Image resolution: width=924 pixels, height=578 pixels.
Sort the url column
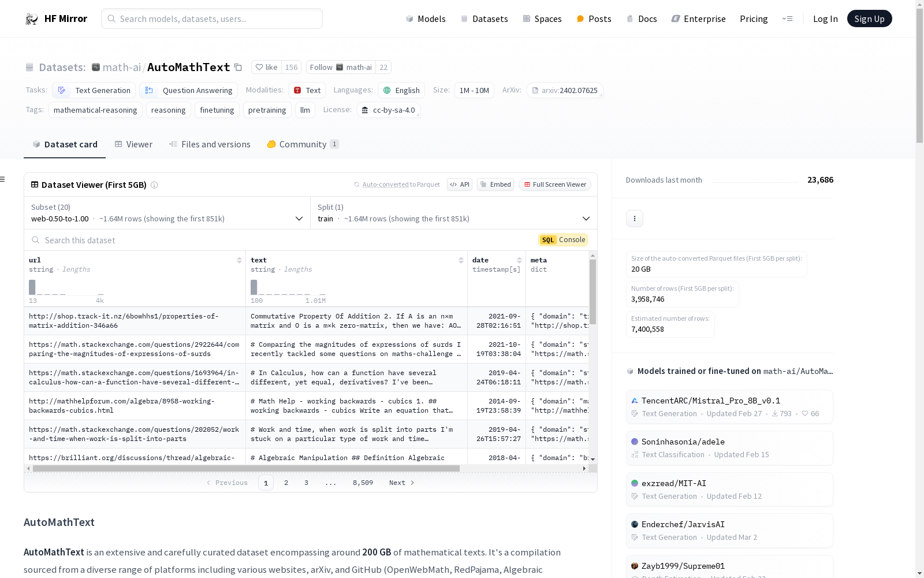[239, 260]
